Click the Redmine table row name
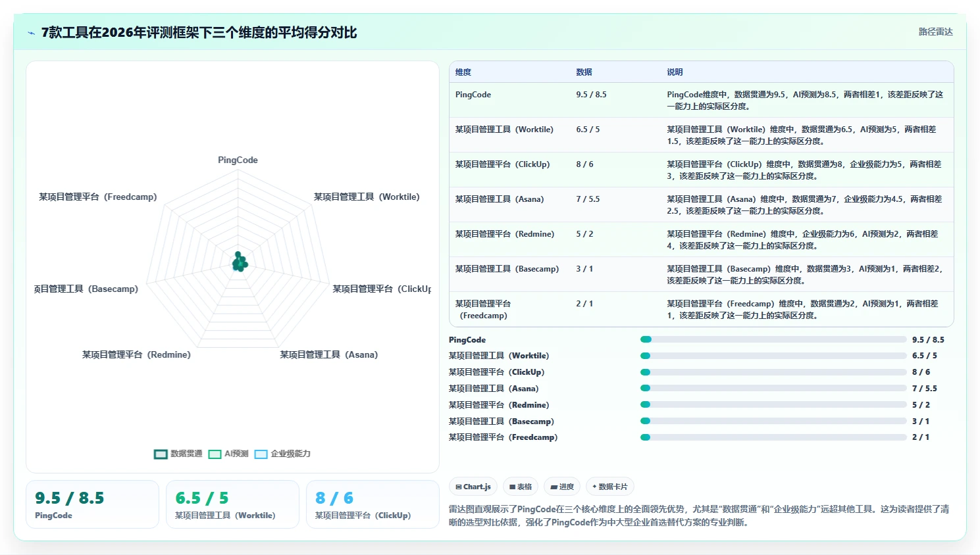Image resolution: width=980 pixels, height=555 pixels. [x=505, y=234]
